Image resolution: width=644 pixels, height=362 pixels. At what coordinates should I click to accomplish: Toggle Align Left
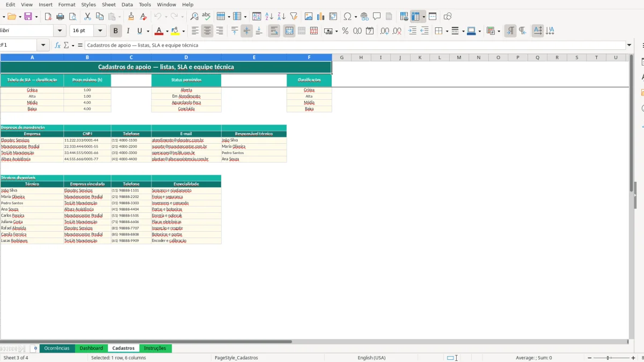tap(195, 31)
